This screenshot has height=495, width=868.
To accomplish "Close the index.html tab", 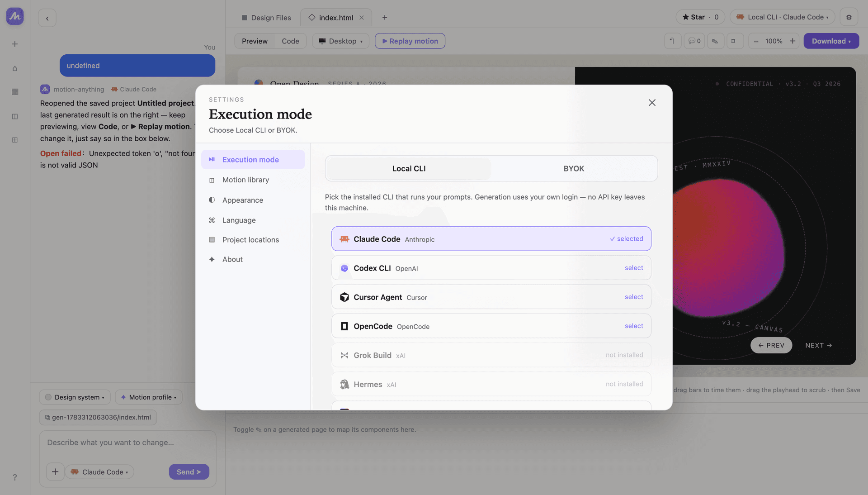I will pos(362,18).
